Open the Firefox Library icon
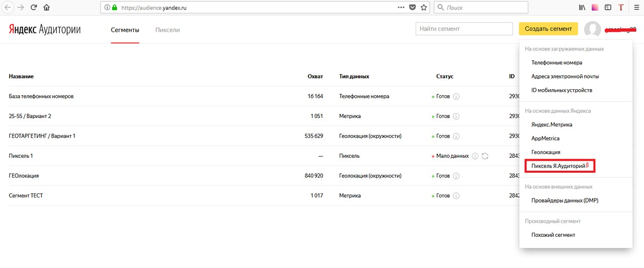This screenshot has height=268, width=644. point(582,8)
